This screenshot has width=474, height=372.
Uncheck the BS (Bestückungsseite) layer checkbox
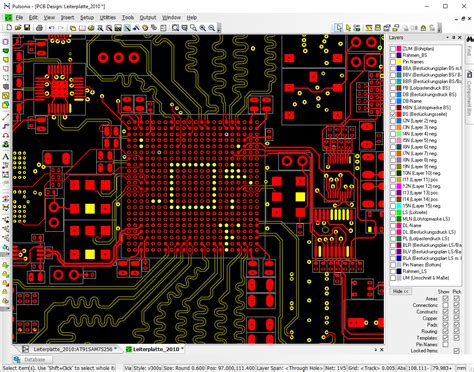pyautogui.click(x=393, y=114)
